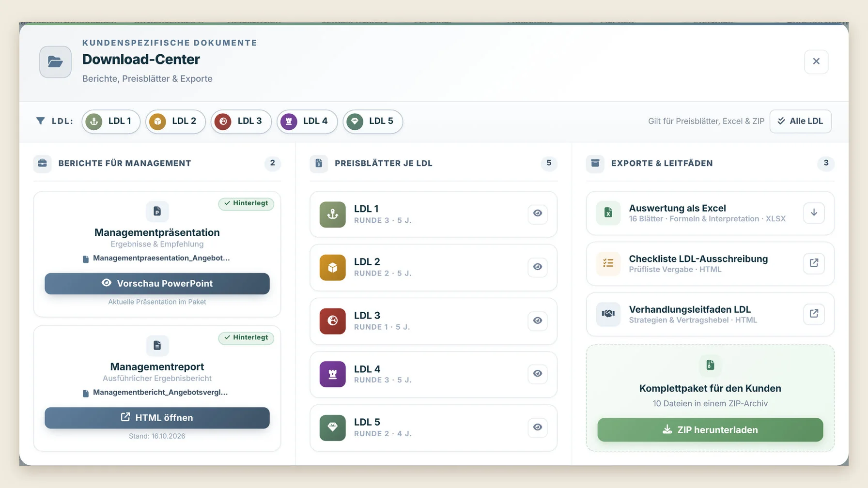Image resolution: width=868 pixels, height=488 pixels.
Task: Click the Hinterlegt badge on Managementpräsentation card
Action: point(246,203)
